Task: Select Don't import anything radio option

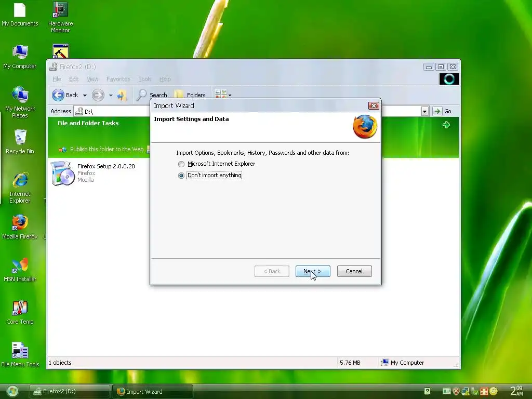Action: [181, 176]
